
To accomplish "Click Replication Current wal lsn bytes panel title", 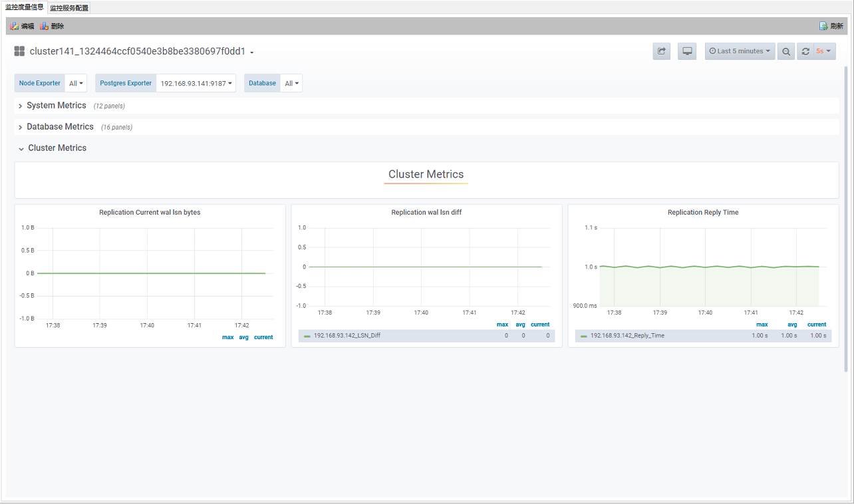I will pyautogui.click(x=150, y=213).
